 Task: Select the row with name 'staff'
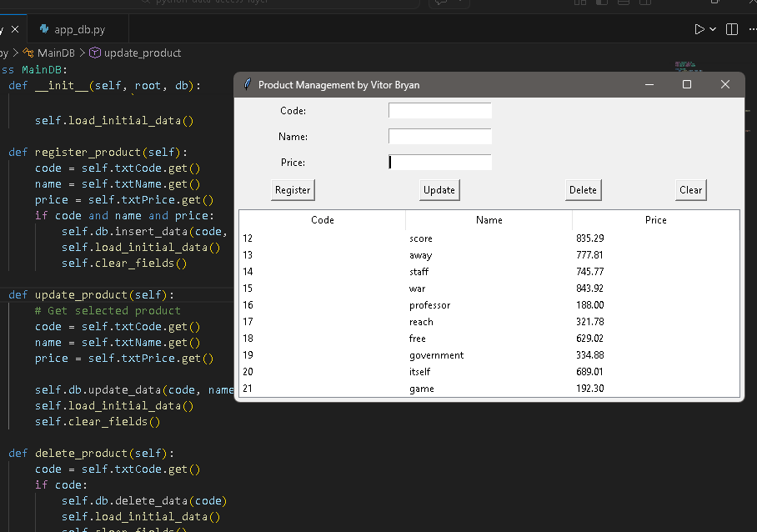click(x=489, y=271)
